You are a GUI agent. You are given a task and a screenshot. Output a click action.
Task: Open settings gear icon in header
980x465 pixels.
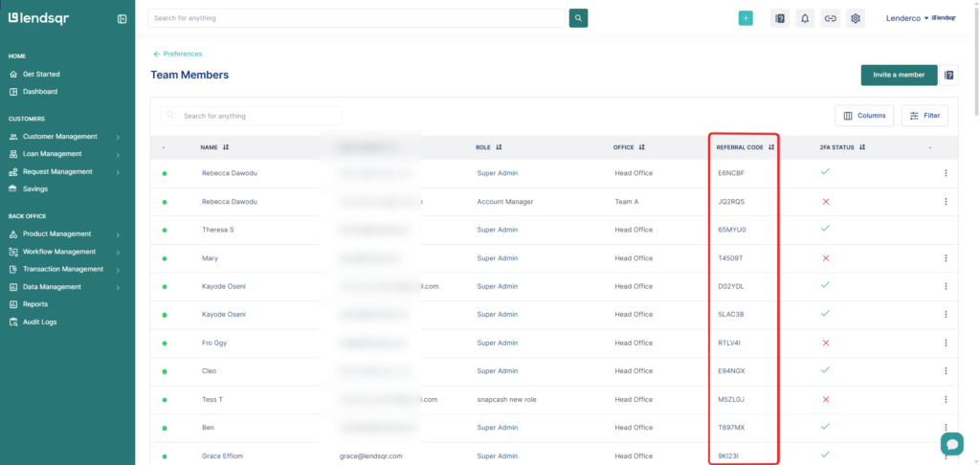click(x=856, y=18)
